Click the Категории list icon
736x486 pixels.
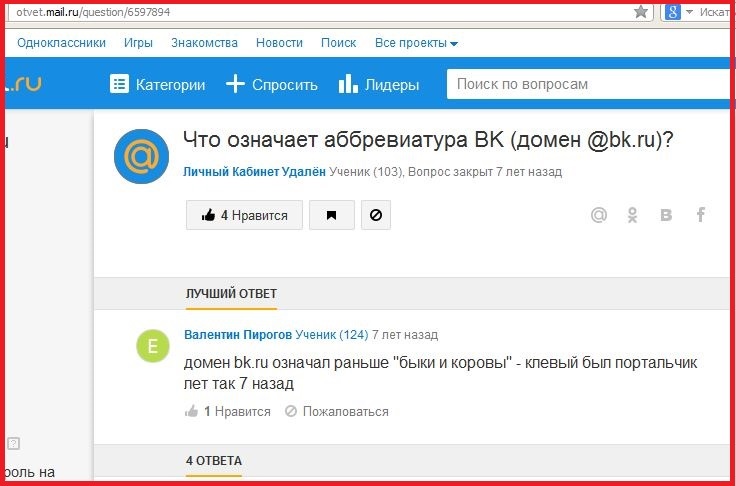tap(119, 84)
